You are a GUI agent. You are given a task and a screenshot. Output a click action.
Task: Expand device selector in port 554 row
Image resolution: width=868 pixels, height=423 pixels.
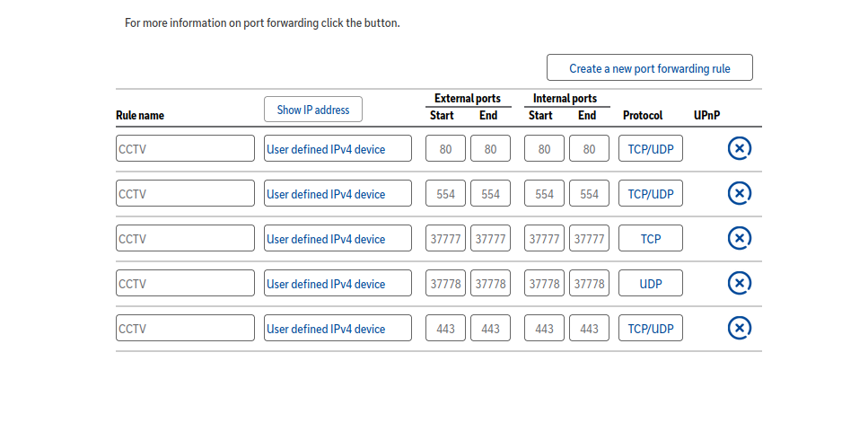coord(338,194)
